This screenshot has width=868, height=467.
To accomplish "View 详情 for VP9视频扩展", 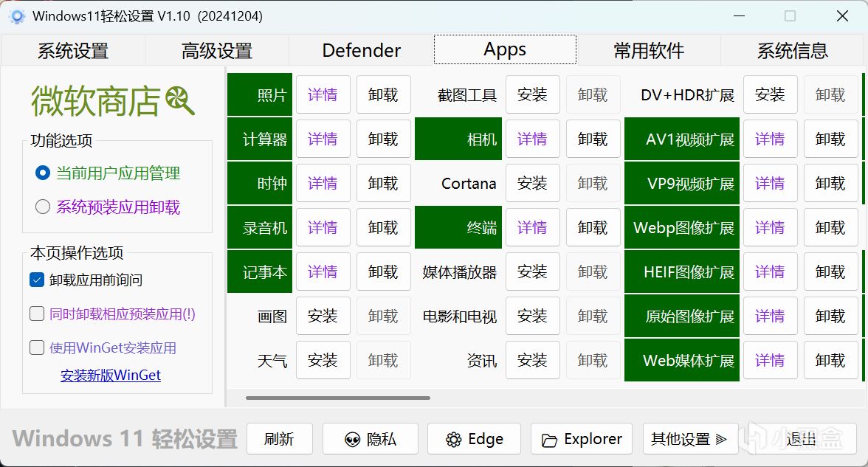I will (x=770, y=183).
